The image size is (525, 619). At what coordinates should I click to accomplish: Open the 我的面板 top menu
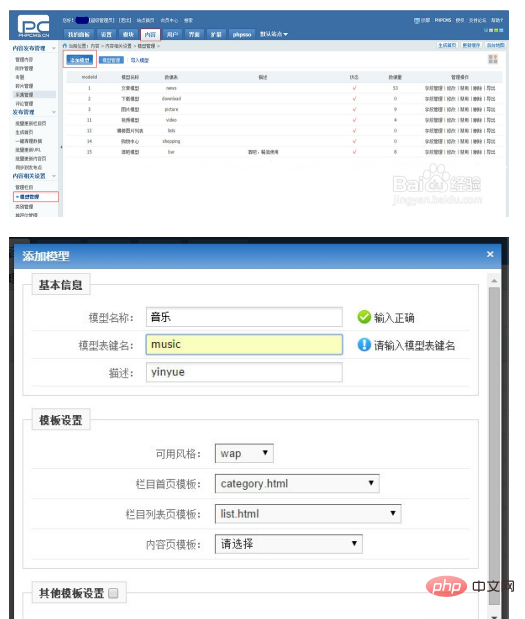pos(79,34)
